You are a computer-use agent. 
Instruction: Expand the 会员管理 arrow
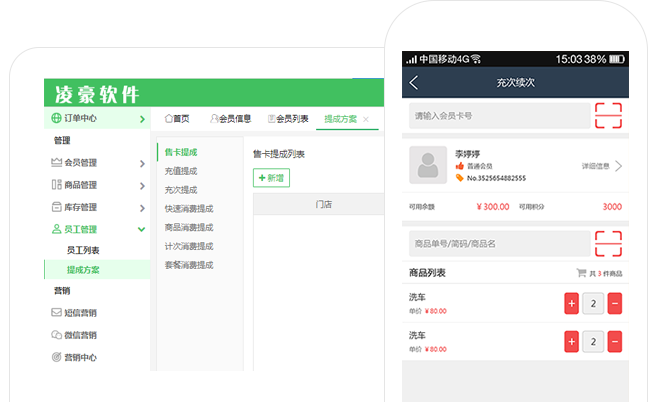142,163
